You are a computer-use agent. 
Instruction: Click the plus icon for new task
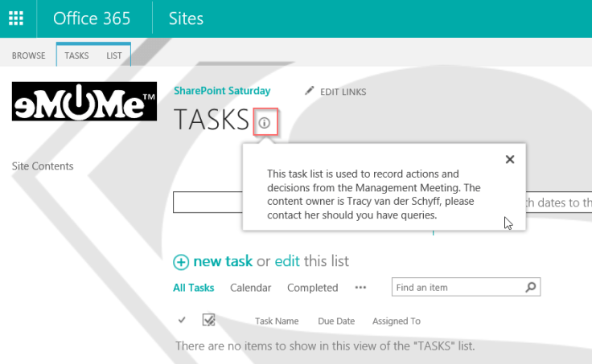182,262
